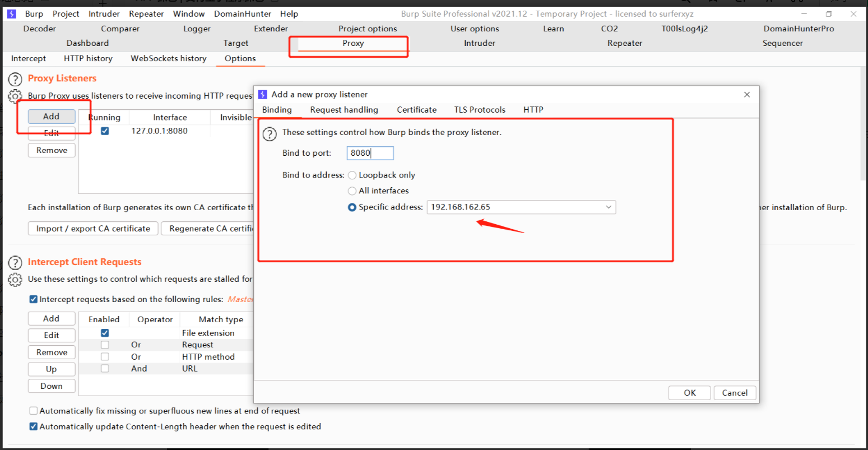The image size is (868, 450).
Task: Click Burp icon in Add listener dialog title
Action: pyautogui.click(x=263, y=94)
